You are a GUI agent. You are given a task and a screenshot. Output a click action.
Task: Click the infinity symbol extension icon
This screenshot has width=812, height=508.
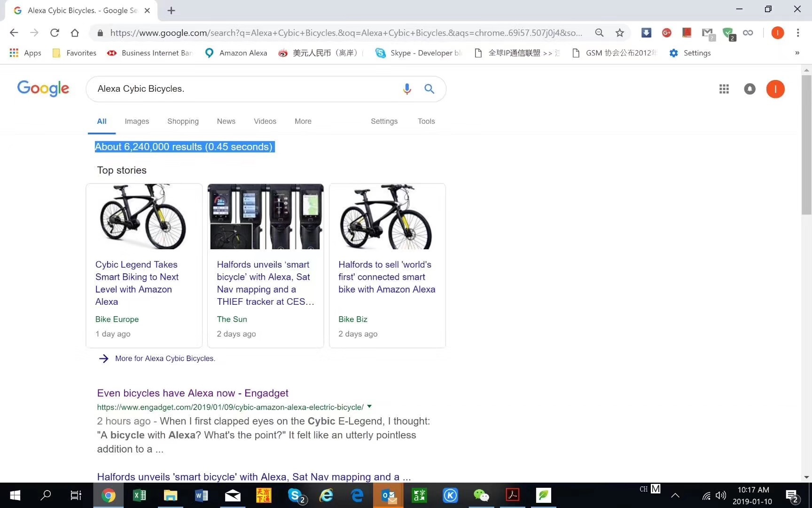point(748,32)
